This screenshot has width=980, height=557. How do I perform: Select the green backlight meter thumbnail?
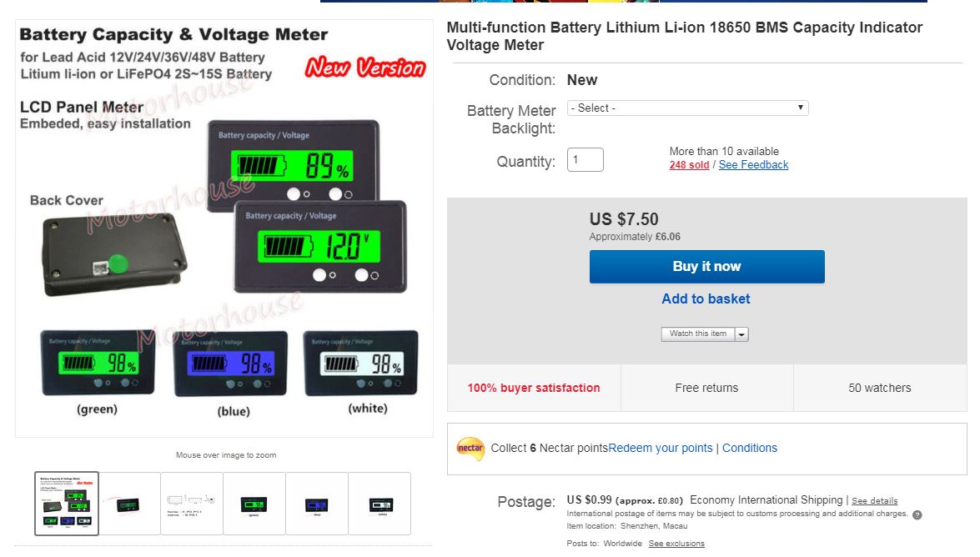pos(254,504)
